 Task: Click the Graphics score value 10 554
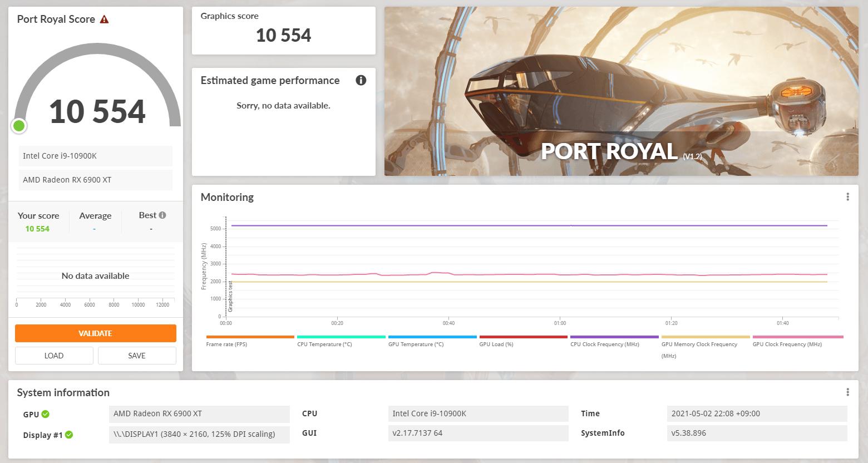284,36
